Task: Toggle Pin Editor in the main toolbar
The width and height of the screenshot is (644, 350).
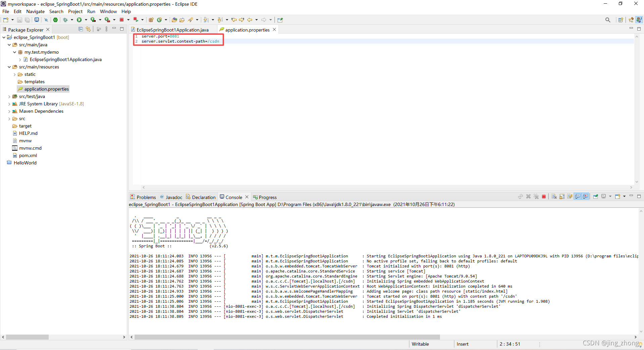Action: pyautogui.click(x=280, y=20)
